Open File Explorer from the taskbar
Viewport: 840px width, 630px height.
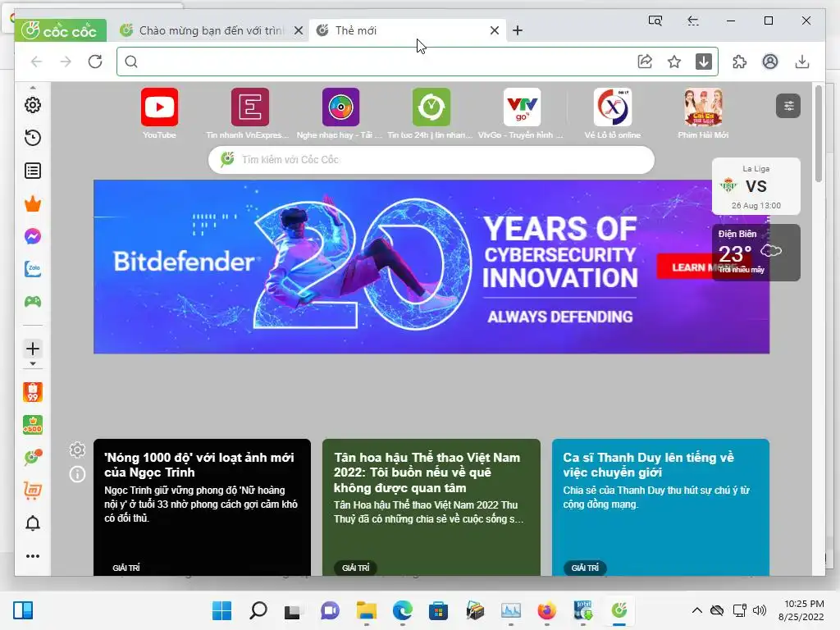click(367, 610)
